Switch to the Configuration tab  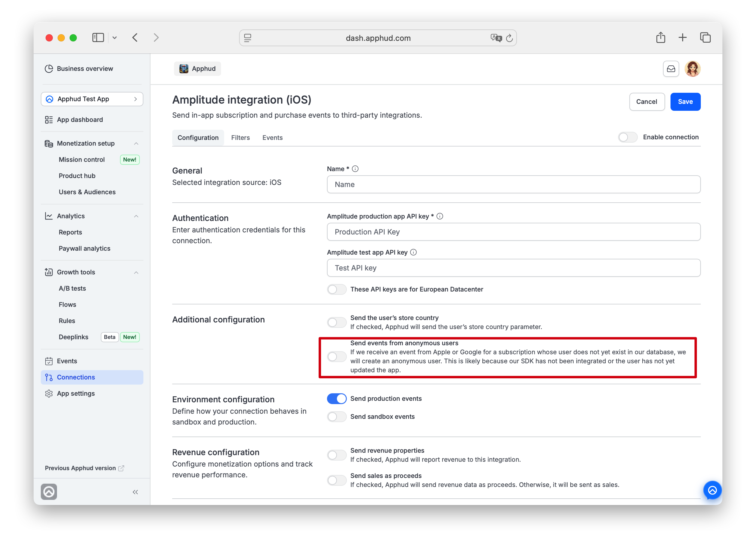(198, 138)
